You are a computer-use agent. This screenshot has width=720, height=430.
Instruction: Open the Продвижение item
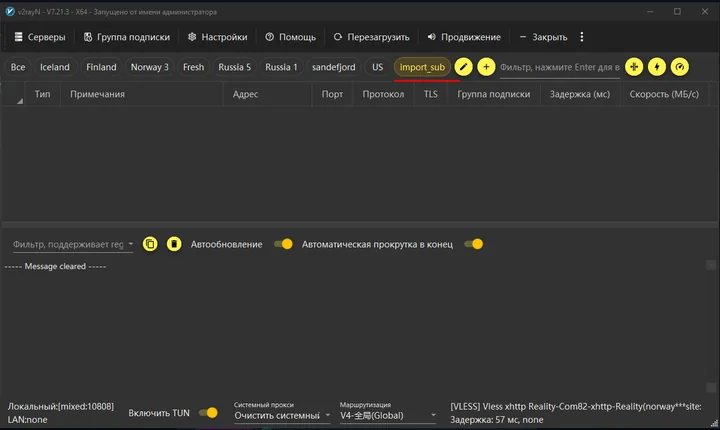[x=464, y=37]
